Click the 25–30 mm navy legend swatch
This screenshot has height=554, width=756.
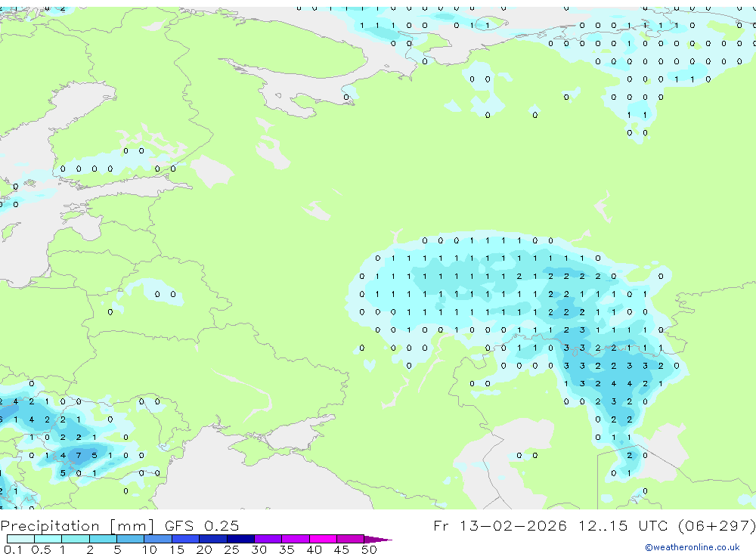[240, 539]
